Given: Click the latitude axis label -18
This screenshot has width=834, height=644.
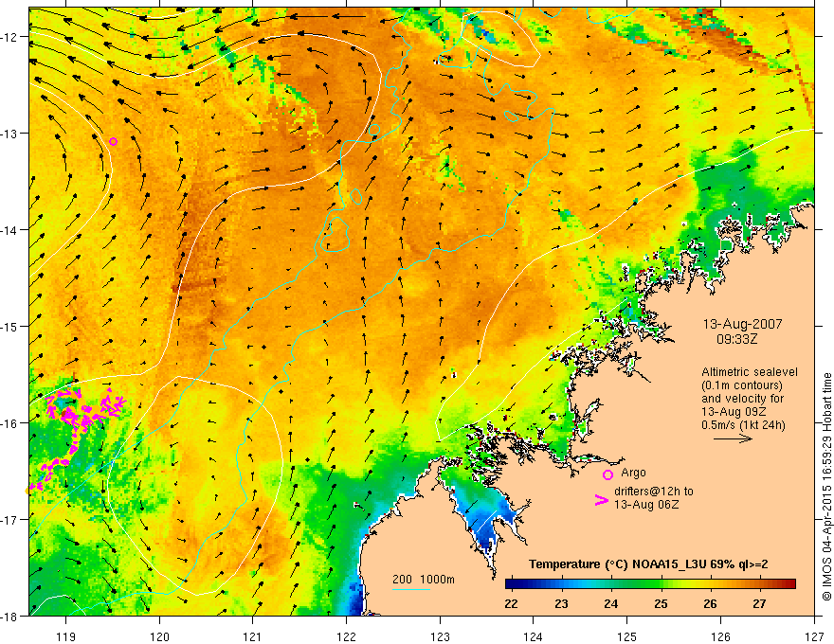Looking at the screenshot, I should click(9, 617).
